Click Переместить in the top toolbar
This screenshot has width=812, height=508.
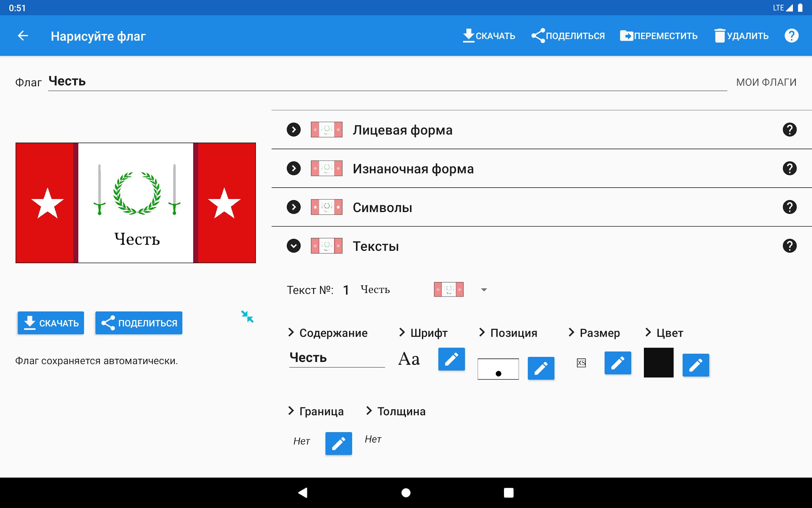pyautogui.click(x=659, y=36)
